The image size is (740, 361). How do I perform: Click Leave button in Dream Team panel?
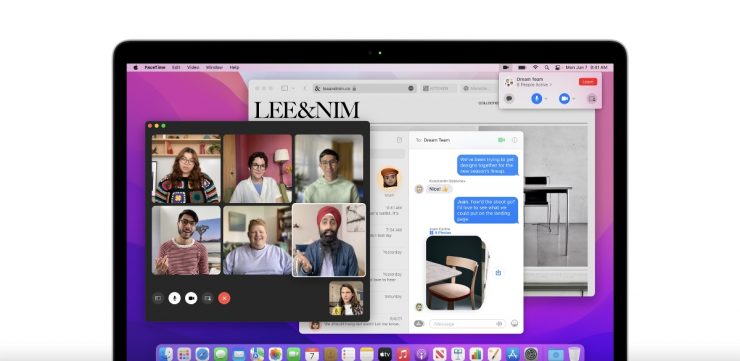pos(588,82)
